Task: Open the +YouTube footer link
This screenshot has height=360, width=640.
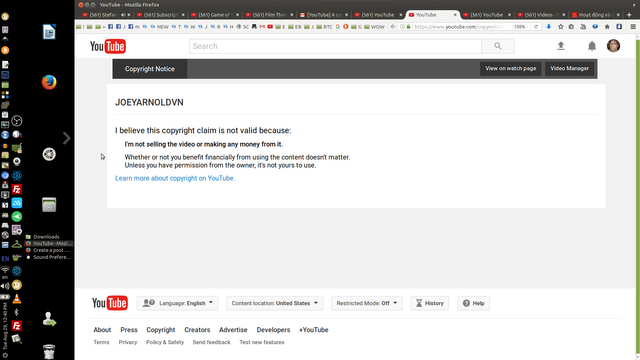Action: 313,330
